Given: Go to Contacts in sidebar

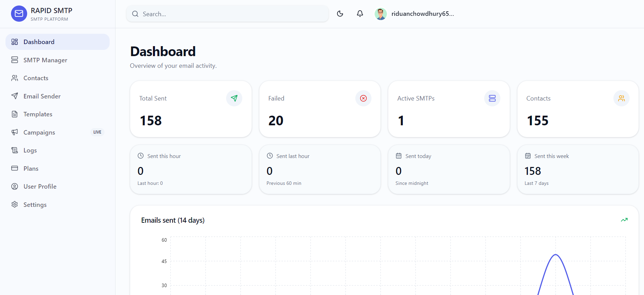Looking at the screenshot, I should pos(58,78).
